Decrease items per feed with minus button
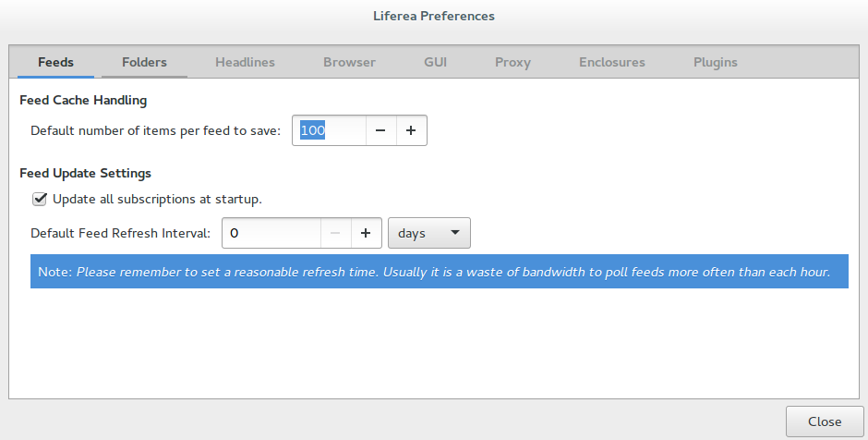 (x=380, y=130)
